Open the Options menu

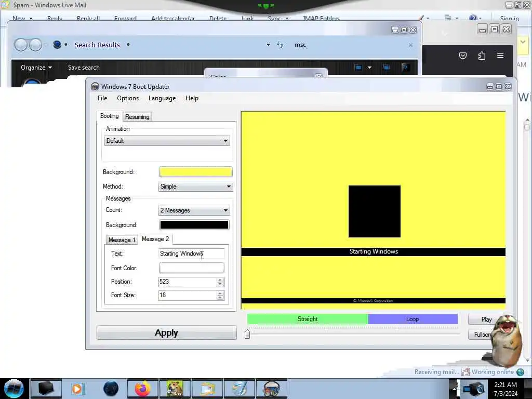(128, 98)
